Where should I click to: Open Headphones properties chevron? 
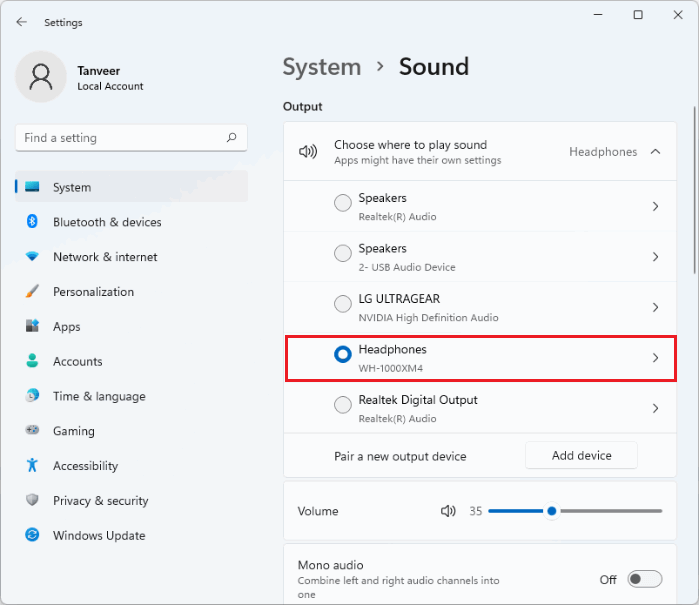655,358
